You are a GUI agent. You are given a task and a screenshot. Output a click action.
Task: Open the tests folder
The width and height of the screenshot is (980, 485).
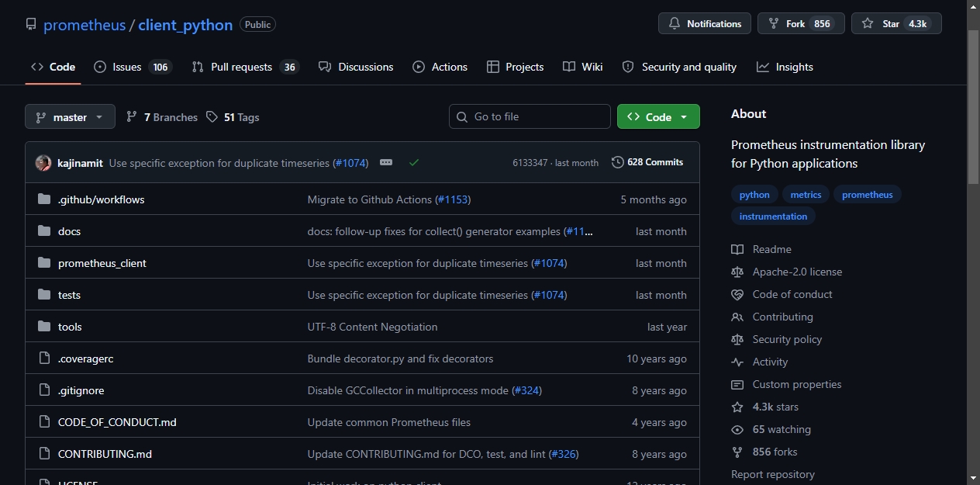[x=69, y=295]
